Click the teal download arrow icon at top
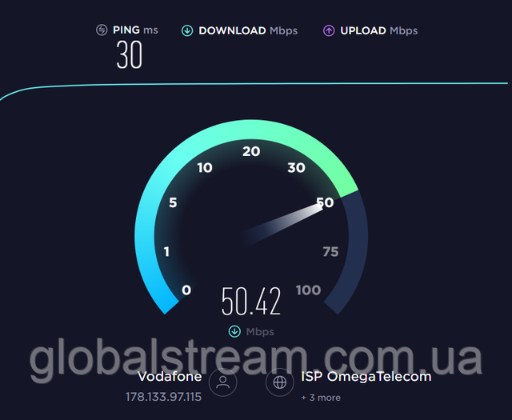The height and width of the screenshot is (420, 512). tap(187, 30)
